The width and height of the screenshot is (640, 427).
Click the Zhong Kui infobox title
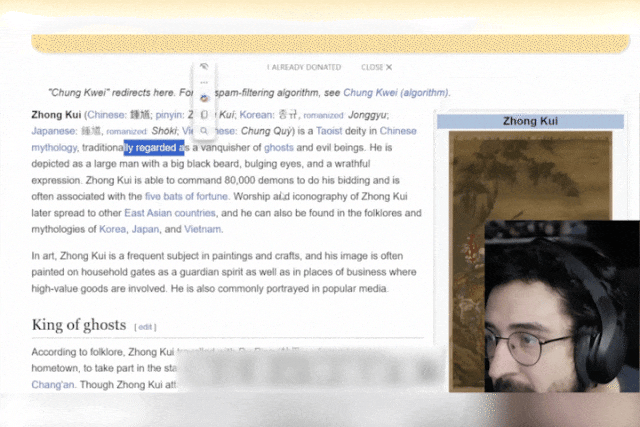click(x=530, y=121)
